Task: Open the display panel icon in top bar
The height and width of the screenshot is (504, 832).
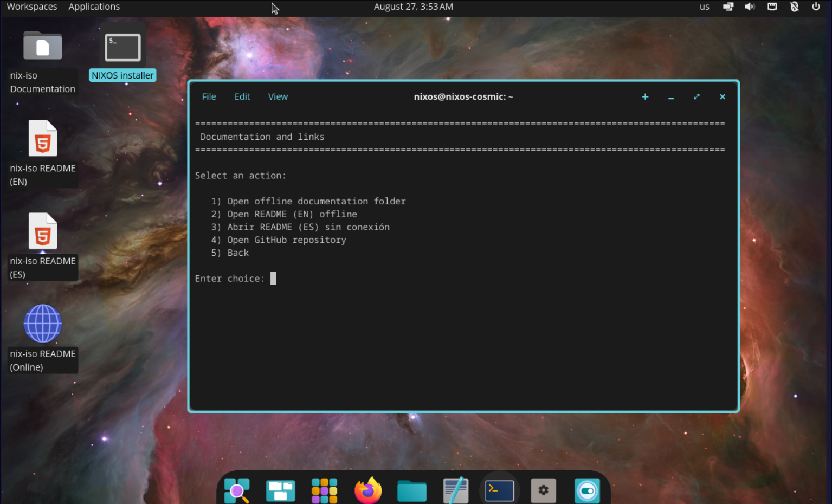Action: click(728, 7)
